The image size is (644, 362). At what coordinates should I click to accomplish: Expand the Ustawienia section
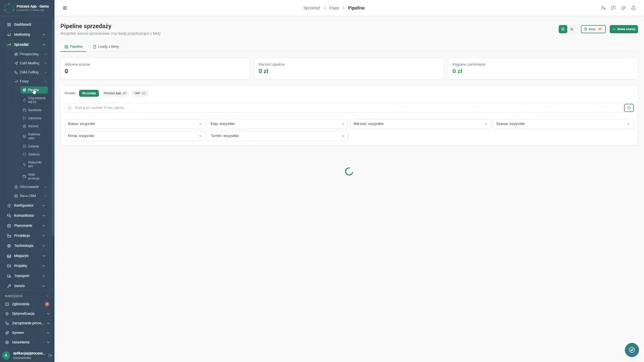[x=27, y=342]
